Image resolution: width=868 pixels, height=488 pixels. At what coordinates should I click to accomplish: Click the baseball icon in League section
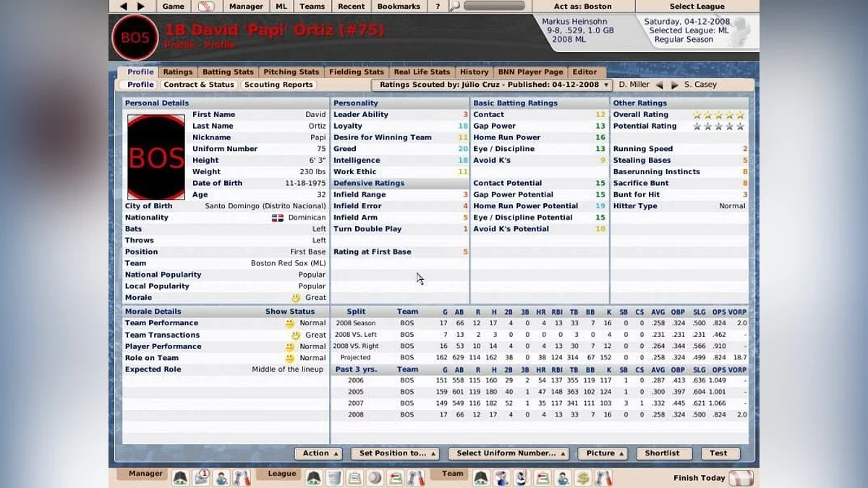375,478
